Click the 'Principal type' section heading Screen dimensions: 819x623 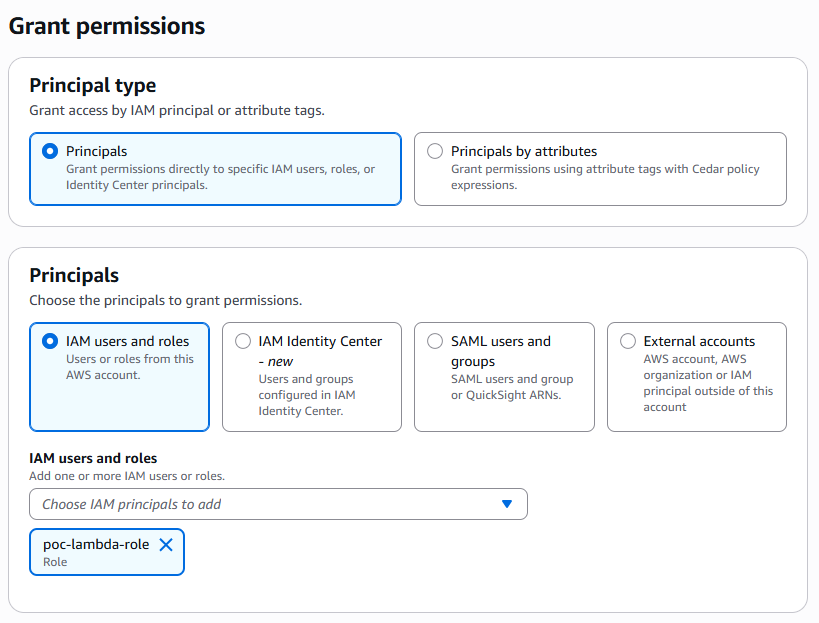click(92, 85)
